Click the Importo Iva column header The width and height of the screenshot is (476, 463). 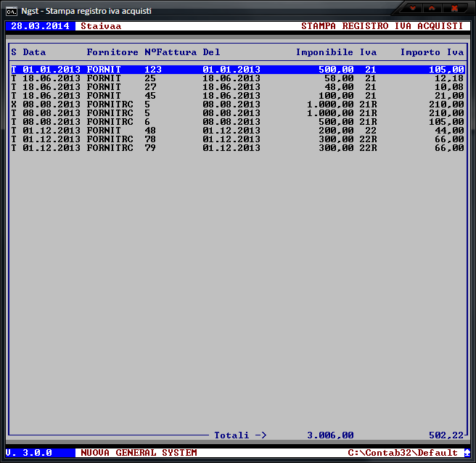(432, 53)
